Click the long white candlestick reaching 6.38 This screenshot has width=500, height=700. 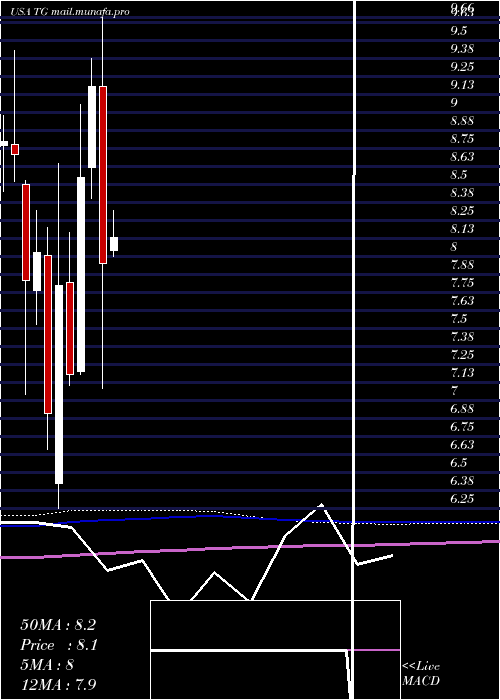(59, 384)
